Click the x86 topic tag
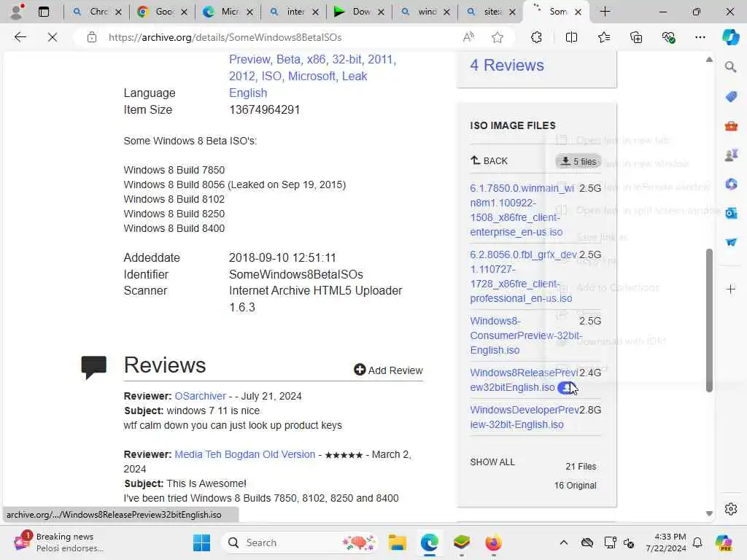This screenshot has width=747, height=560. (316, 60)
